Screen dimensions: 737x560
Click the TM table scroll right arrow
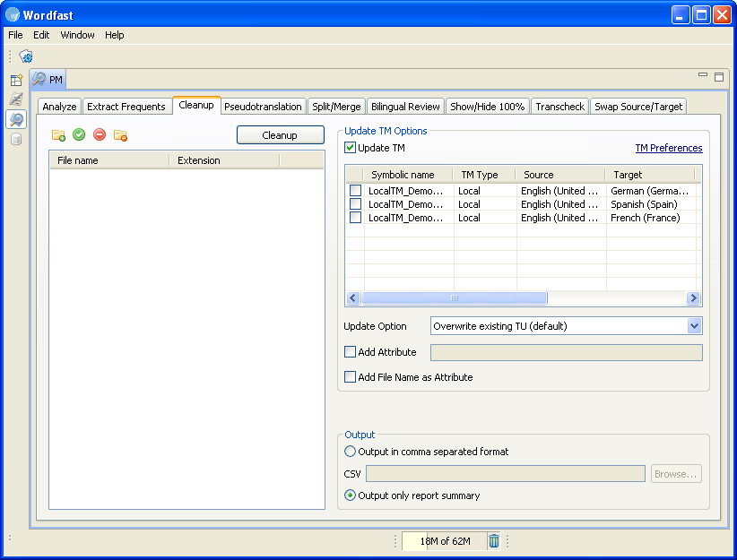[693, 297]
